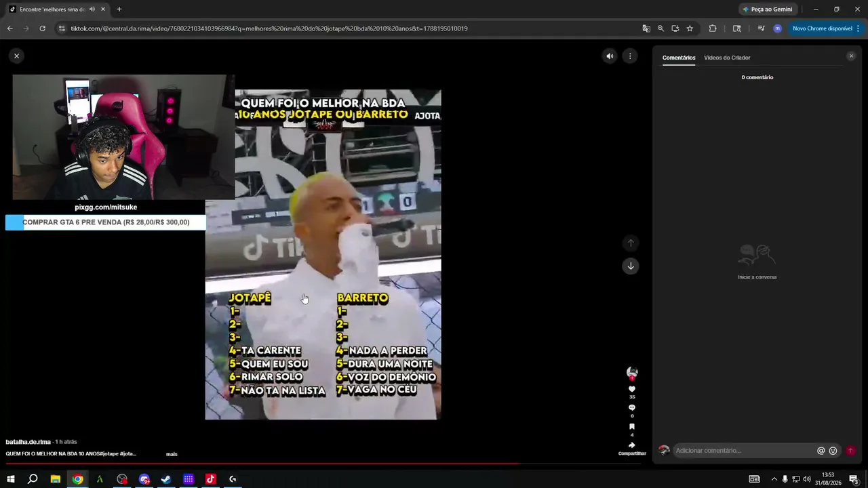Share the video via Compartilhar arrow

tap(632, 445)
